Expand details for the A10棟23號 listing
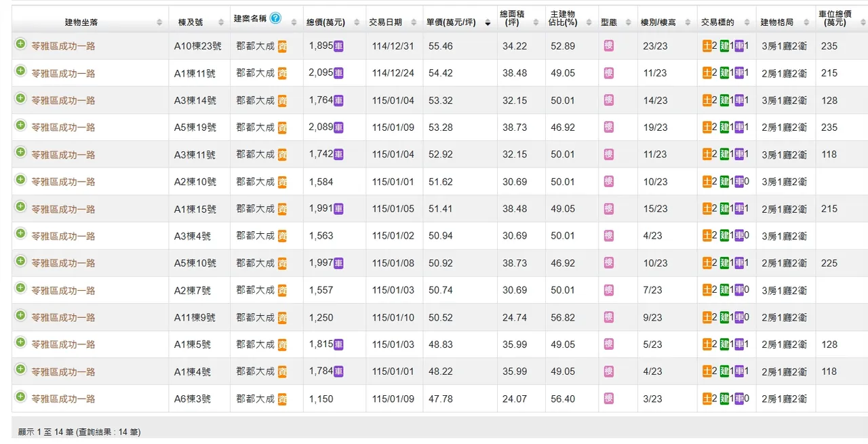868x444 pixels. 20,43
